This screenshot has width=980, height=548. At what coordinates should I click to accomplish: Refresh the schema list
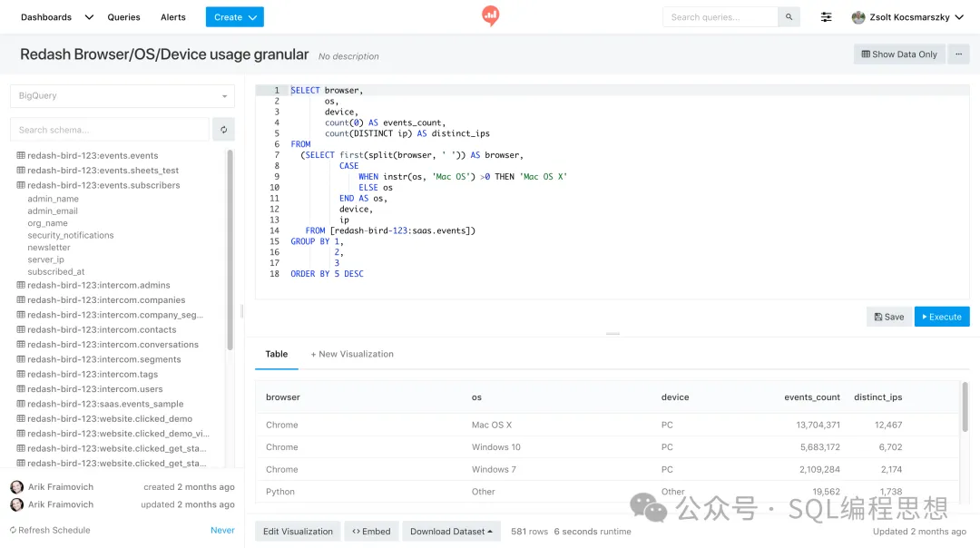click(224, 130)
